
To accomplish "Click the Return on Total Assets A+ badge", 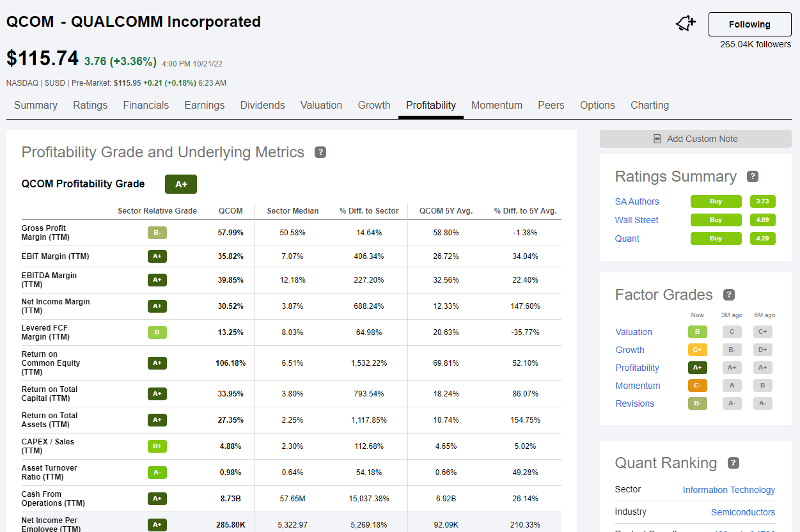I will pos(157,420).
